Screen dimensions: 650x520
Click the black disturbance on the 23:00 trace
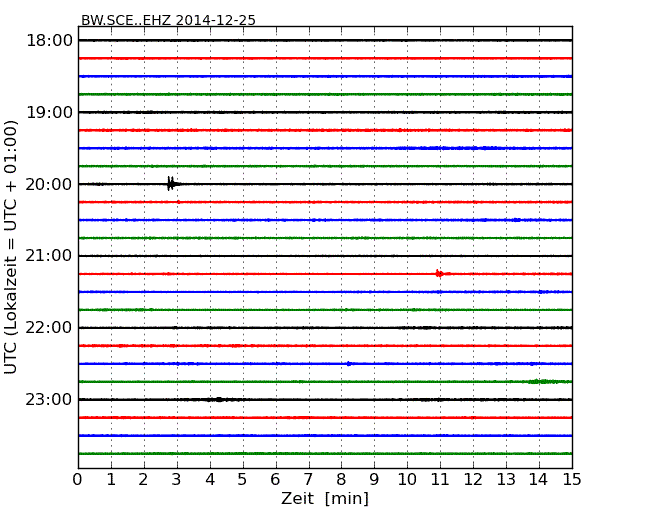tap(217, 399)
